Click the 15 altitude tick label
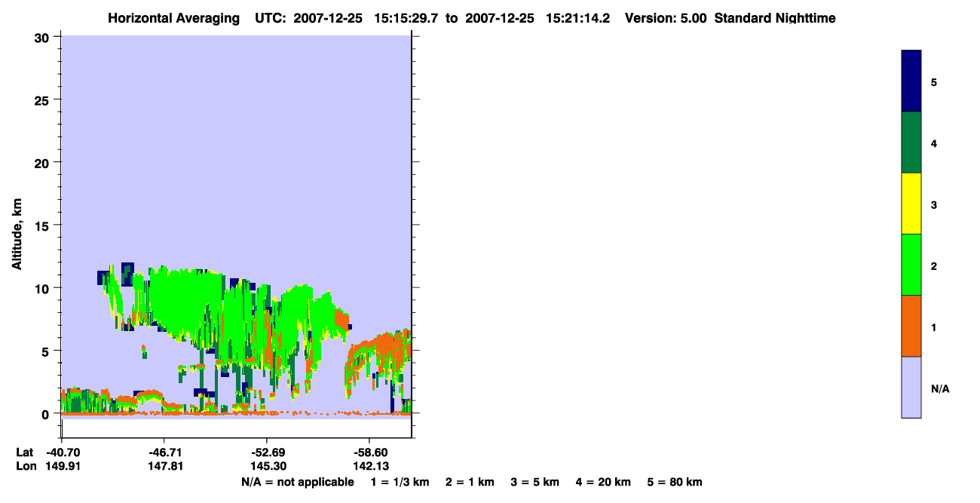This screenshot has height=503, width=980. (44, 225)
